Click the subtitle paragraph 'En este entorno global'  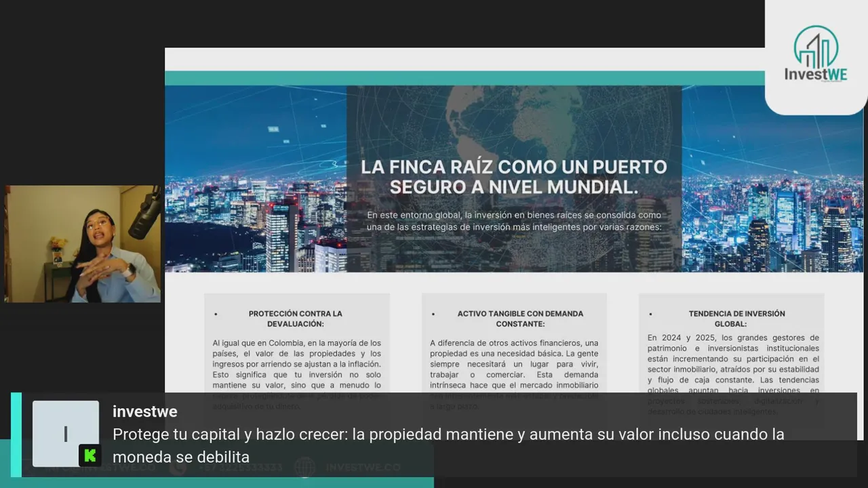[x=513, y=221]
